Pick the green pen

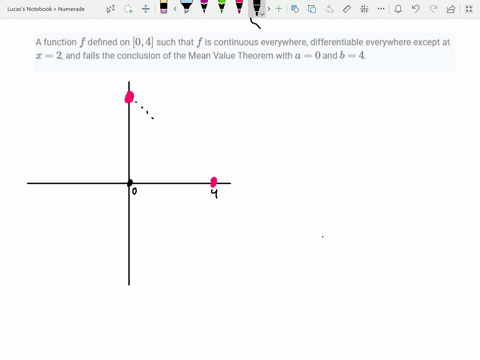222,7
